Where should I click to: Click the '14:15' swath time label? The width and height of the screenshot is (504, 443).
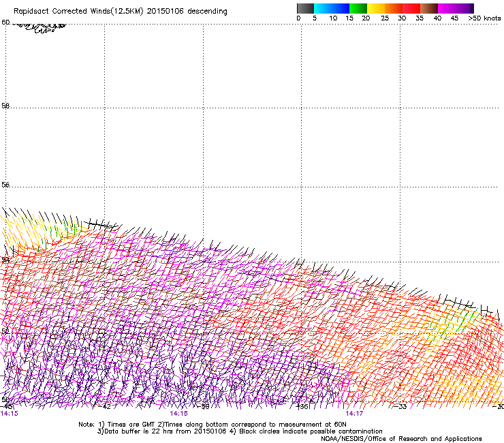pos(10,414)
